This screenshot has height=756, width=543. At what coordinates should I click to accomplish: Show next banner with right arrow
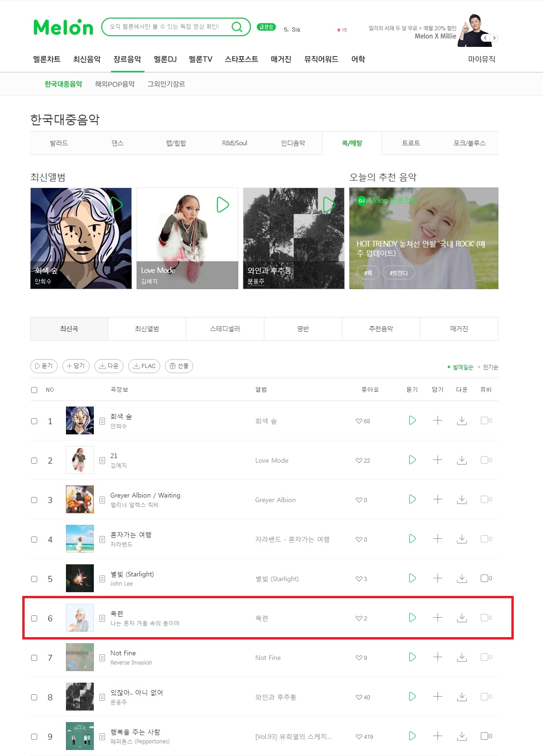[494, 38]
